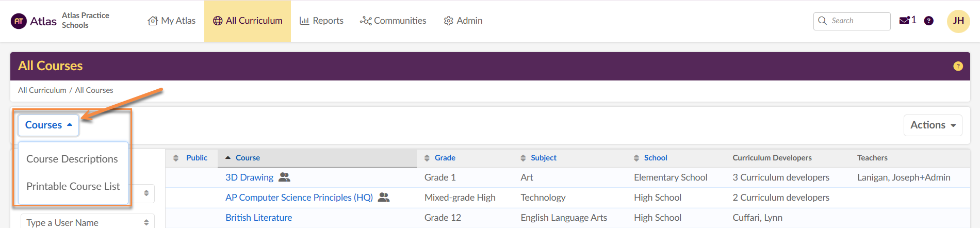This screenshot has height=228, width=980.
Task: Click the shared group icon beside 3D Drawing
Action: (x=284, y=177)
